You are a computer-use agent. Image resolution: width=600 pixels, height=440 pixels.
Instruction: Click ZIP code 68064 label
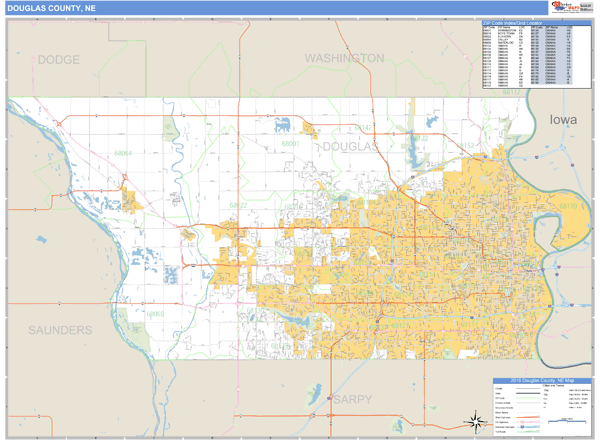[122, 154]
